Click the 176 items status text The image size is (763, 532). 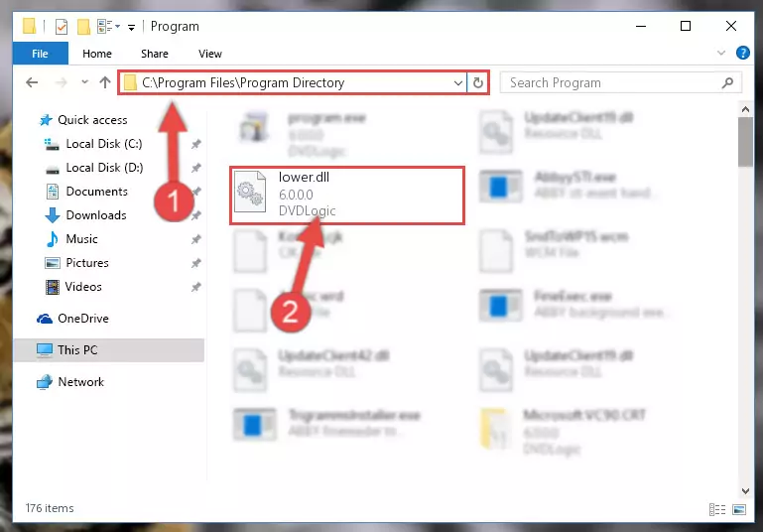[50, 508]
